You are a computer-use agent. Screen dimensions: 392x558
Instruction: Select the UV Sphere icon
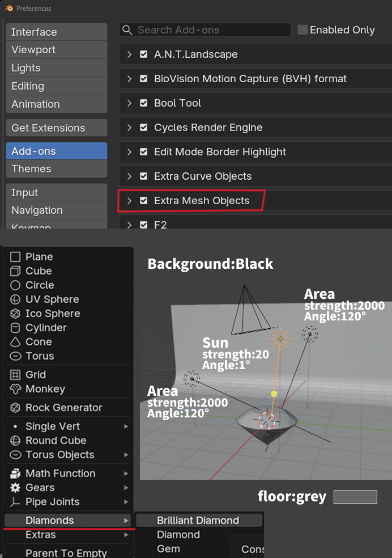pos(15,299)
